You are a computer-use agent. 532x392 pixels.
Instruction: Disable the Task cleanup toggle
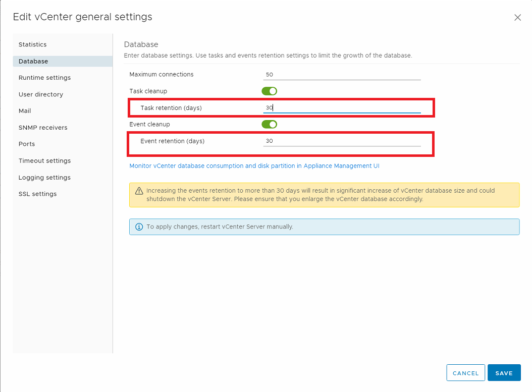270,91
